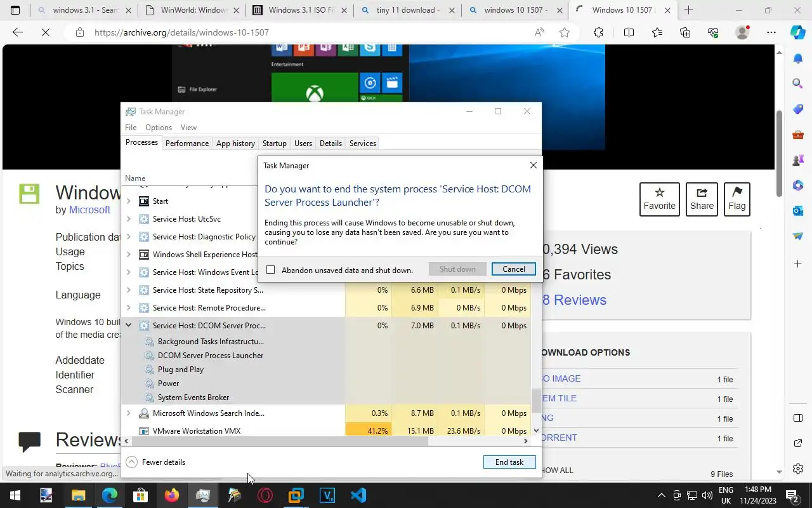
Task: Expand Service Host: Diagnostic Policy row
Action: [129, 237]
